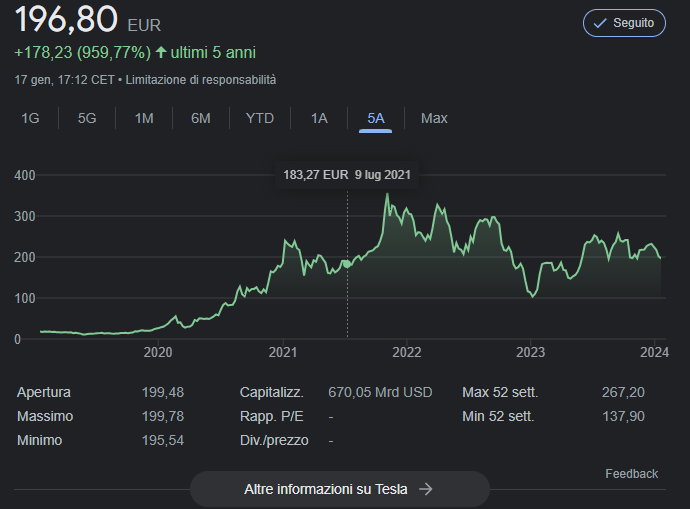Select the 5G time range tab

click(87, 118)
